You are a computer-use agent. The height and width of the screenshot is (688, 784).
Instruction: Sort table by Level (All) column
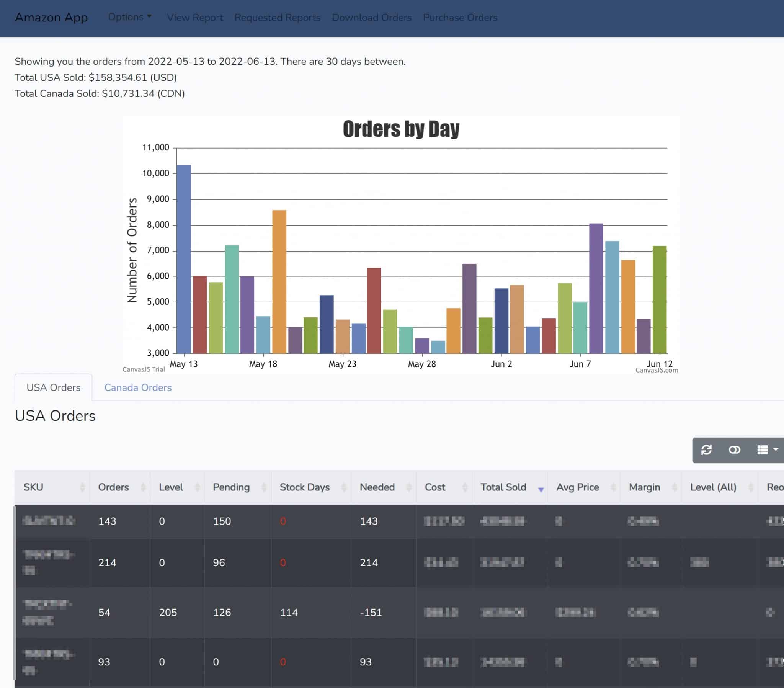click(x=720, y=487)
